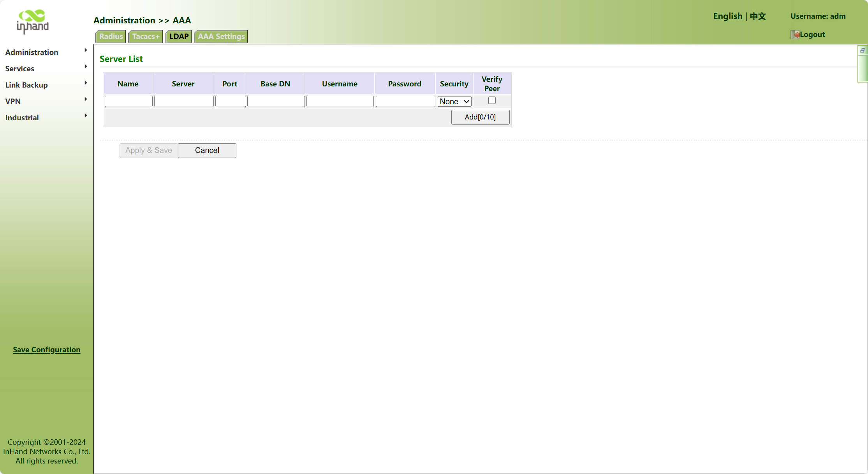Click the InHand logo icon
868x474 pixels.
click(33, 21)
